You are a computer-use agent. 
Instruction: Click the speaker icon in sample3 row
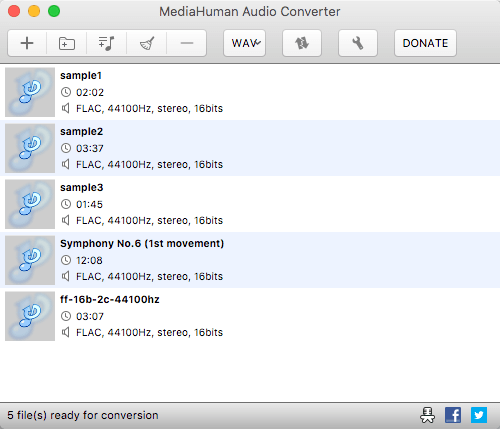coord(66,220)
